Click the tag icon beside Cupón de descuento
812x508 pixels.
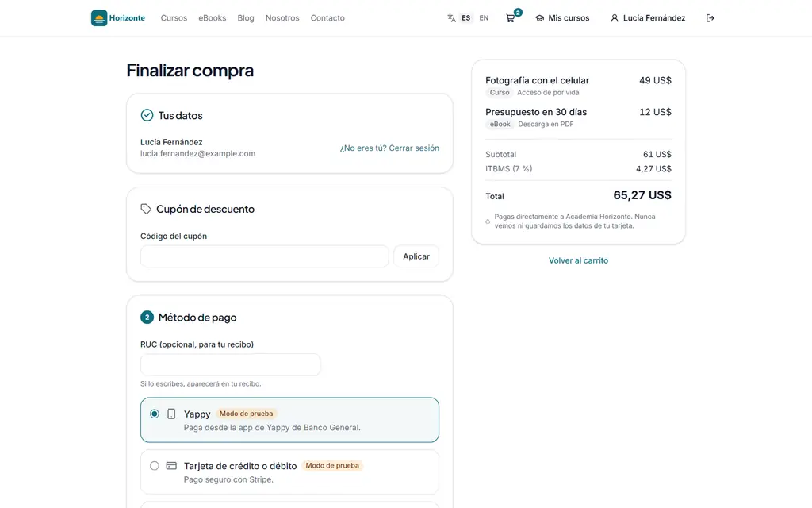[146, 209]
